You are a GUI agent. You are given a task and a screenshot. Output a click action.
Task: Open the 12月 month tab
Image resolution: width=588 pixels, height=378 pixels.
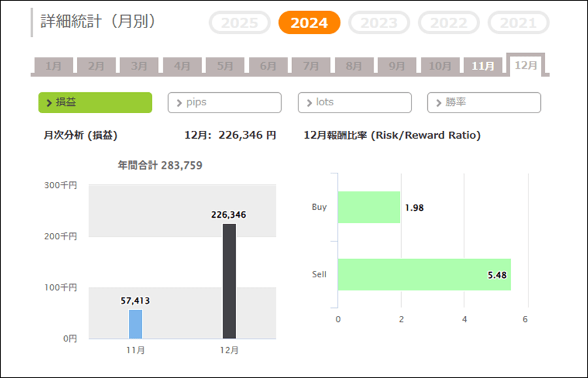click(526, 65)
